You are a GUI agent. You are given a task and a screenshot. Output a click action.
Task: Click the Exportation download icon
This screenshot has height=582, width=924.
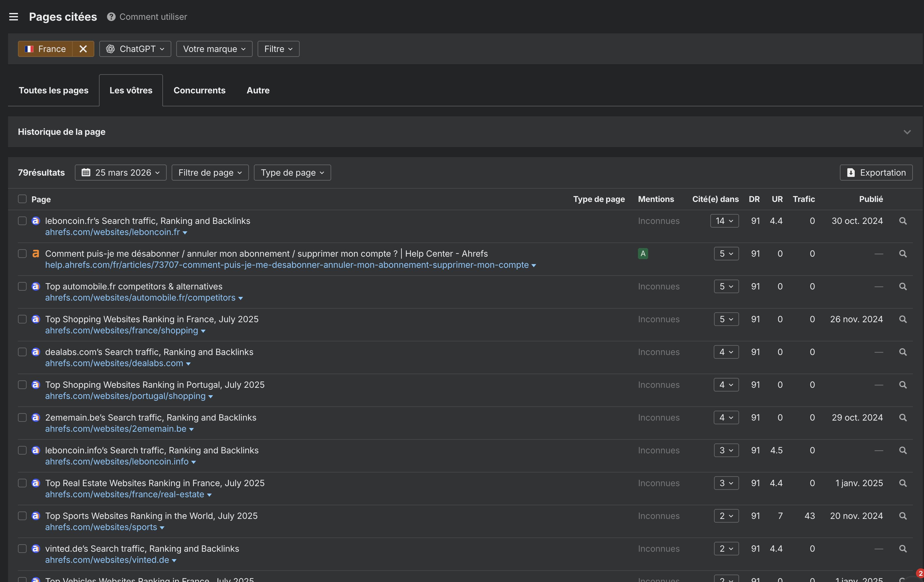coord(851,173)
